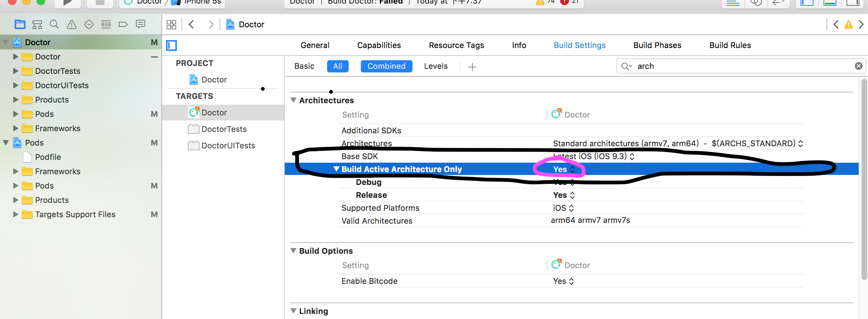This screenshot has width=868, height=319.
Task: Collapse the Architectures section
Action: pos(293,100)
